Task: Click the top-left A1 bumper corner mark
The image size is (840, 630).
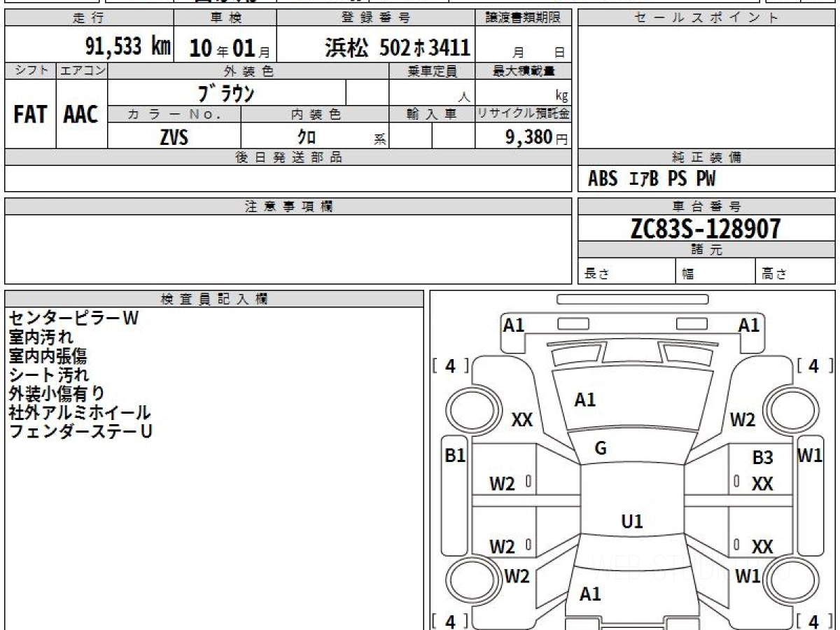Action: (514, 325)
